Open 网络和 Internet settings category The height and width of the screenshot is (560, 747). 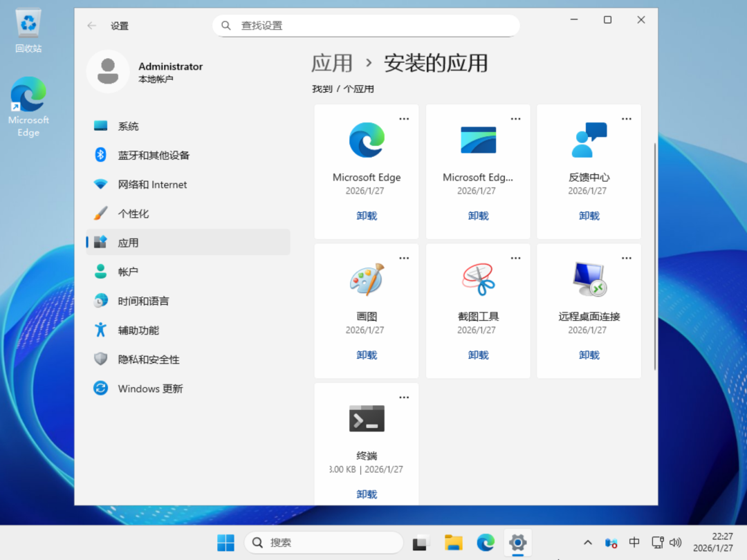click(x=188, y=185)
